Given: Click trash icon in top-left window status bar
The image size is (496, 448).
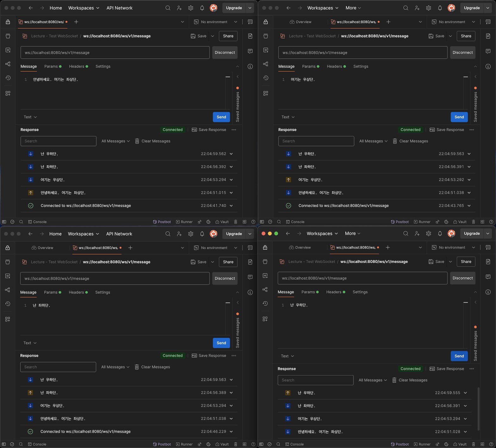Looking at the screenshot, I should coord(236,222).
